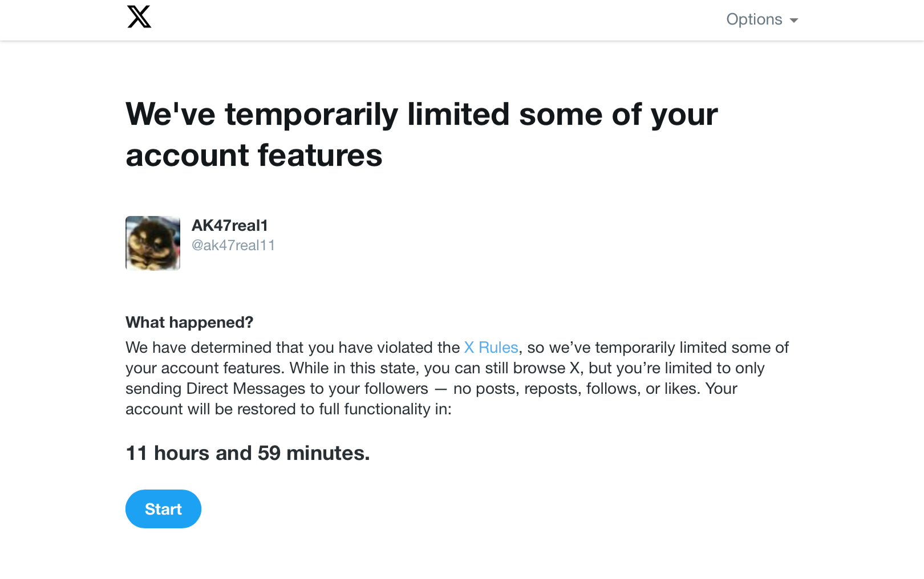Click the word "minutes" in the countdown
This screenshot has width=924, height=579.
pyautogui.click(x=327, y=453)
